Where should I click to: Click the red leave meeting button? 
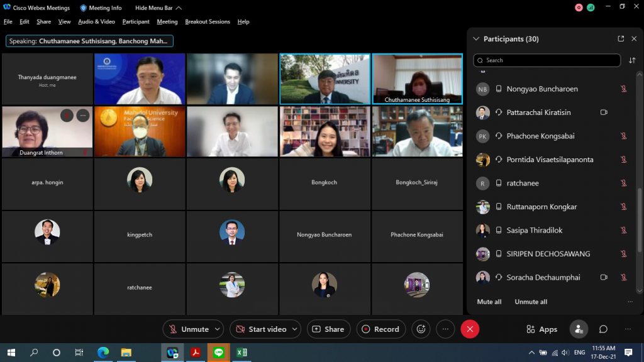click(x=470, y=329)
